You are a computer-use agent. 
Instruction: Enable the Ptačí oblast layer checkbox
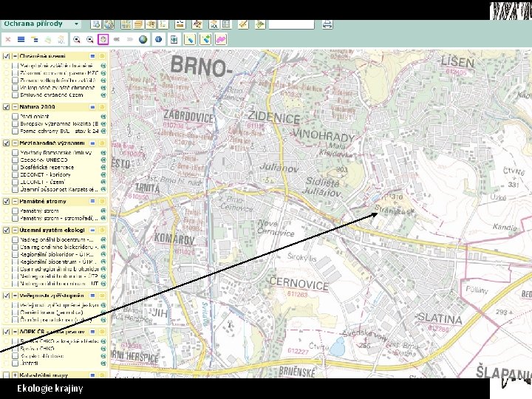(16, 117)
